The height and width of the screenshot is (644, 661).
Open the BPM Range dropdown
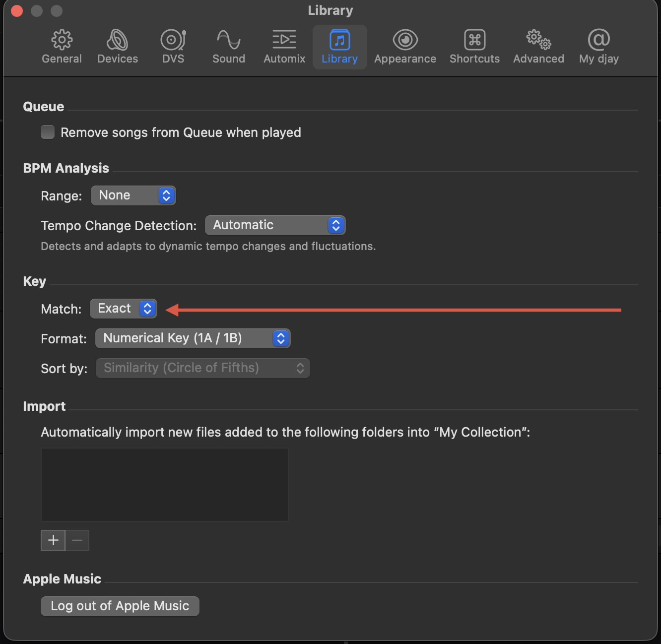pyautogui.click(x=133, y=195)
